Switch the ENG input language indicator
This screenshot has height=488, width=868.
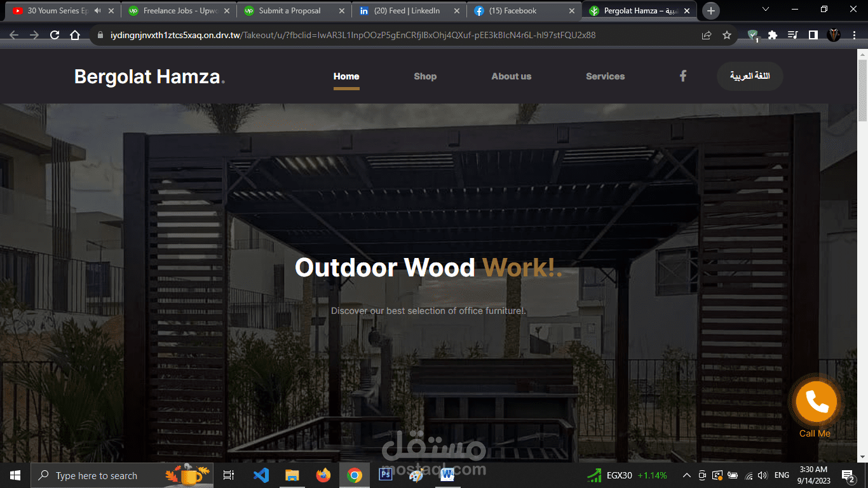[x=782, y=475]
